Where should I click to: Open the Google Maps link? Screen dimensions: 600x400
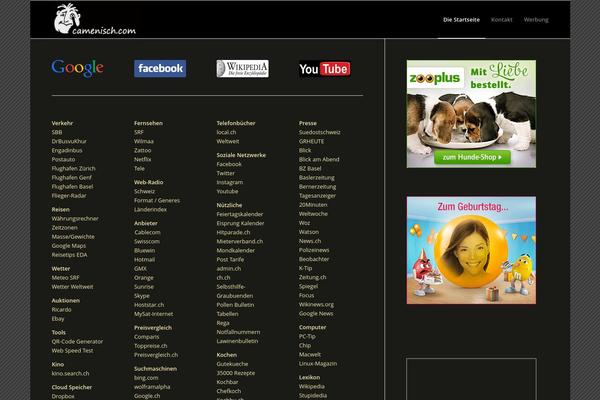(68, 246)
